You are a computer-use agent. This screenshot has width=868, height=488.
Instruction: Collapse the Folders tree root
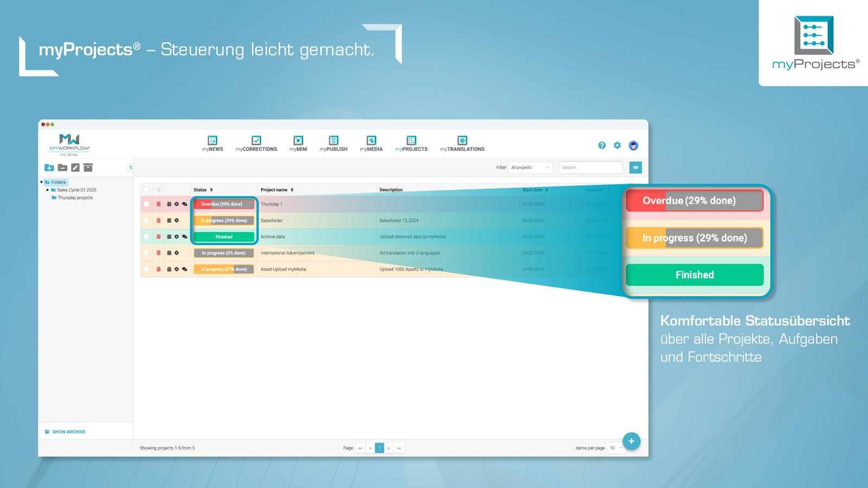42,182
